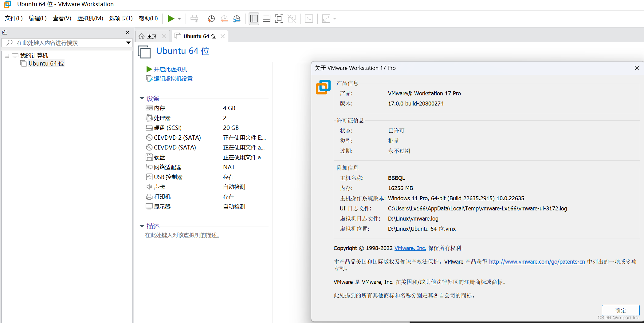Open the library search dropdown arrow

[128, 43]
